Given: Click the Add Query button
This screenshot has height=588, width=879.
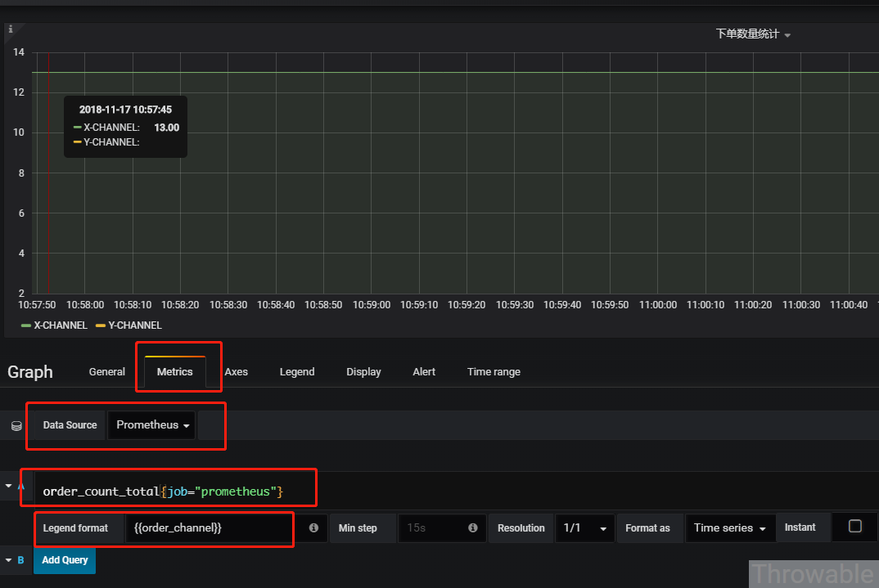Looking at the screenshot, I should coord(65,560).
